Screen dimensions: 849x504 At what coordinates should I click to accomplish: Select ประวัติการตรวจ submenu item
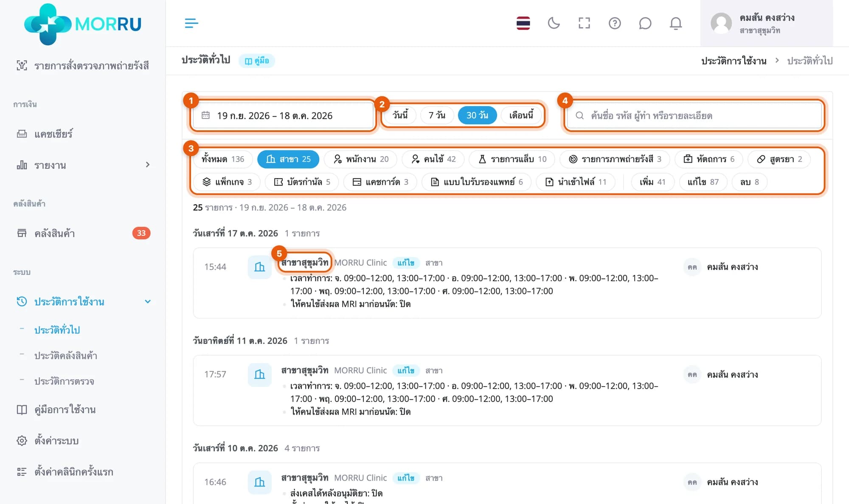(64, 381)
